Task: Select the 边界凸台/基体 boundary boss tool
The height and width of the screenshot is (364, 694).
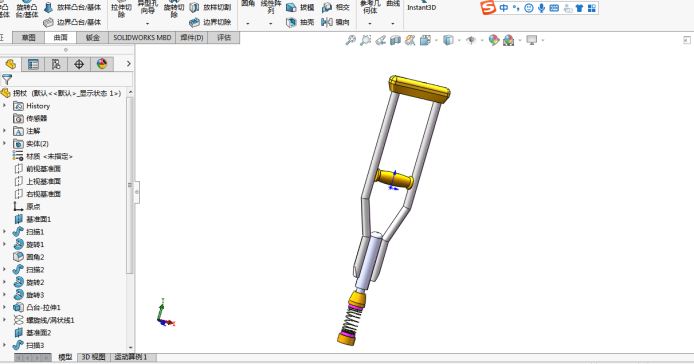Action: coord(73,22)
